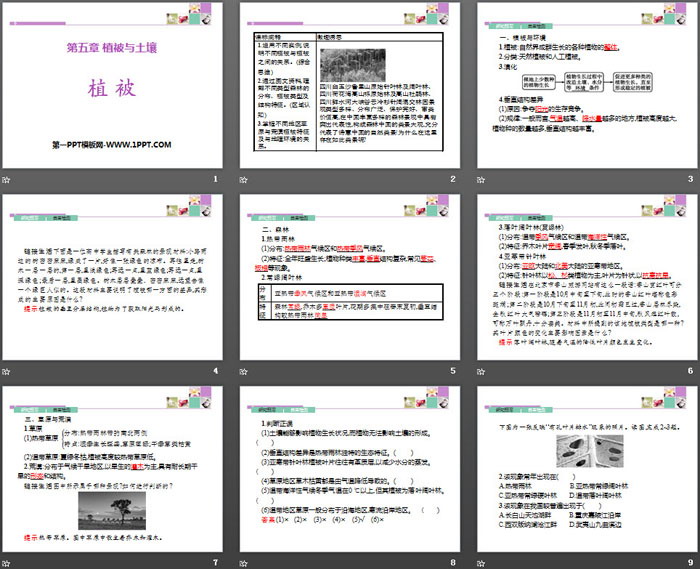Viewport: 700px width, 569px height.
Task: Click the answer line 答案 on slide 8
Action: (x=322, y=519)
